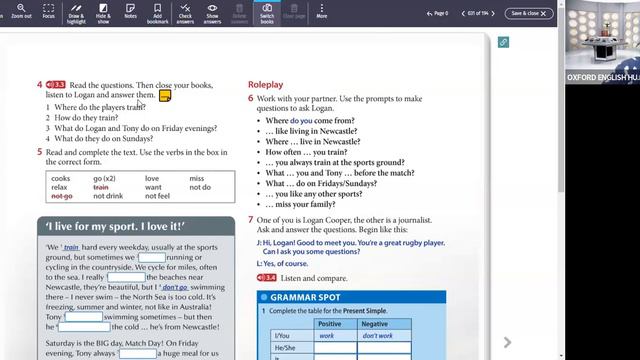640x360 pixels.
Task: Go to previous page arrow
Action: [463, 13]
